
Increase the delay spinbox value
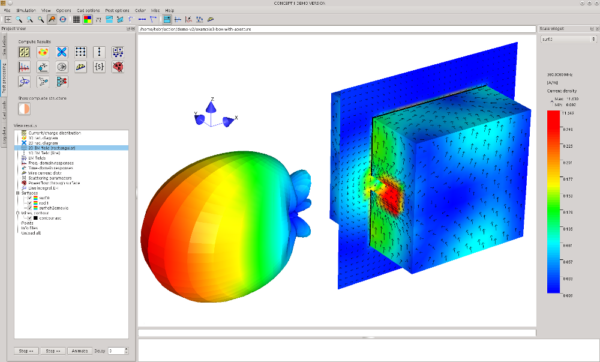[126, 349]
